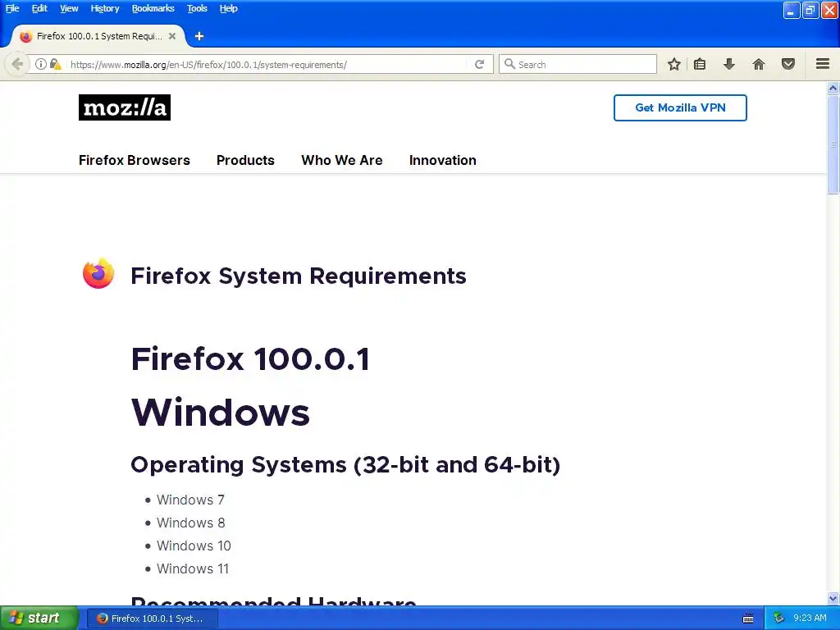Viewport: 840px width, 630px height.
Task: Reload the page with the refresh icon
Action: click(479, 64)
